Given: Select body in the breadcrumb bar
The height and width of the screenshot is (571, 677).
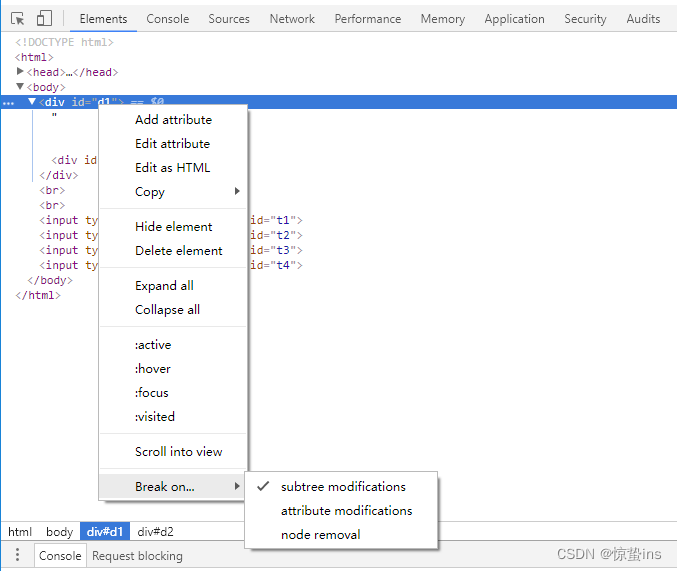Looking at the screenshot, I should click(x=59, y=532).
